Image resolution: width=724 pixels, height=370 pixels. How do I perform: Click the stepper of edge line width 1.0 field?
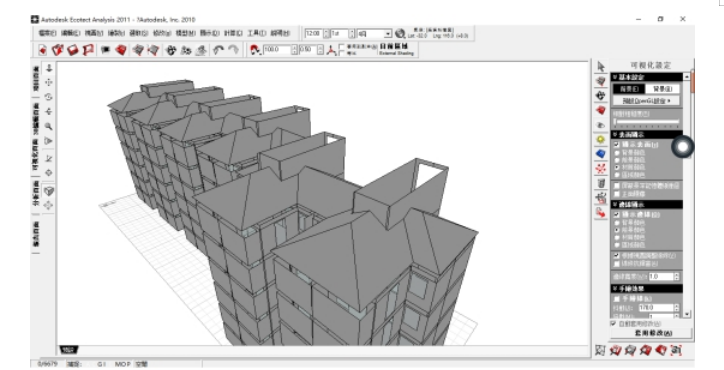click(676, 277)
